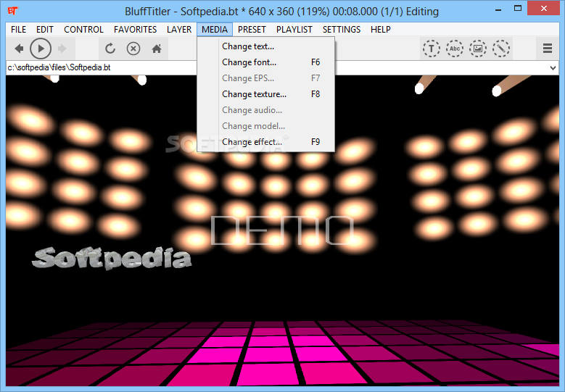Close the BluffTitler window

[x=544, y=8]
